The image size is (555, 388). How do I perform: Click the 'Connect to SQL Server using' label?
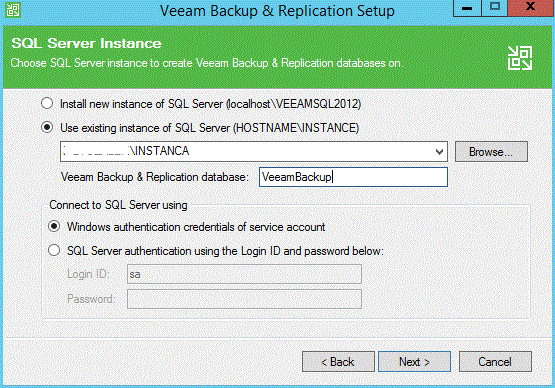point(118,205)
